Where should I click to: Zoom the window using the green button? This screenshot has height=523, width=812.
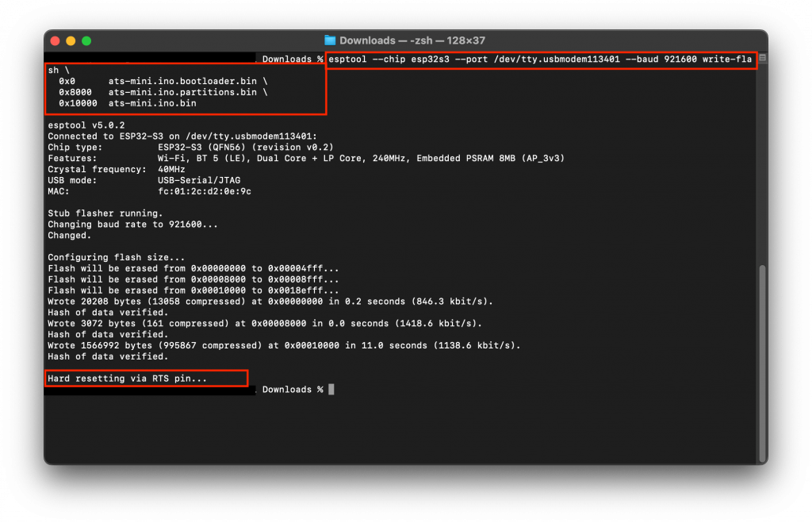[x=86, y=40]
